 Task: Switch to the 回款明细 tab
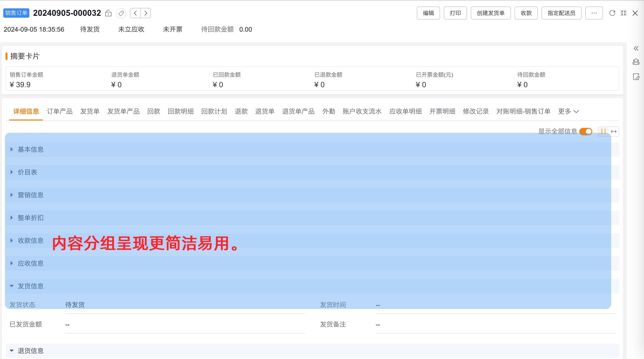(x=180, y=111)
